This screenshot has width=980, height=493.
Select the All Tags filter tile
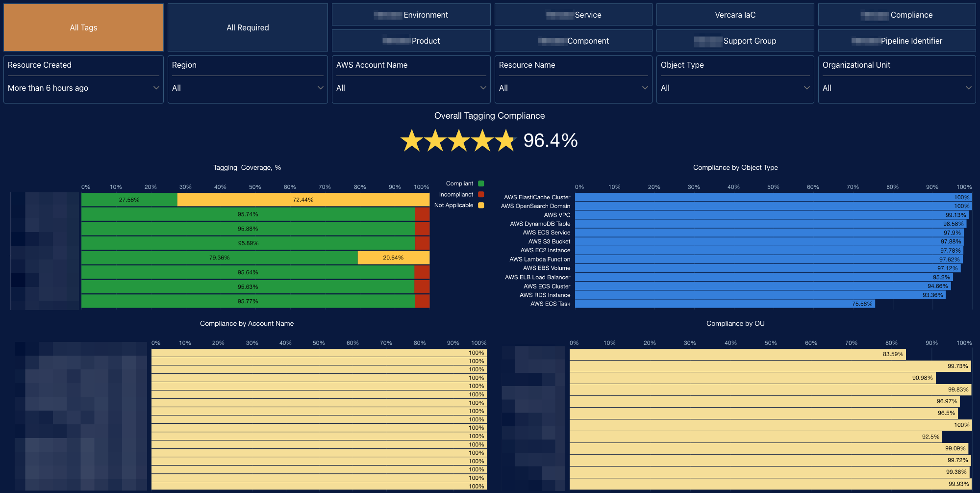[83, 27]
